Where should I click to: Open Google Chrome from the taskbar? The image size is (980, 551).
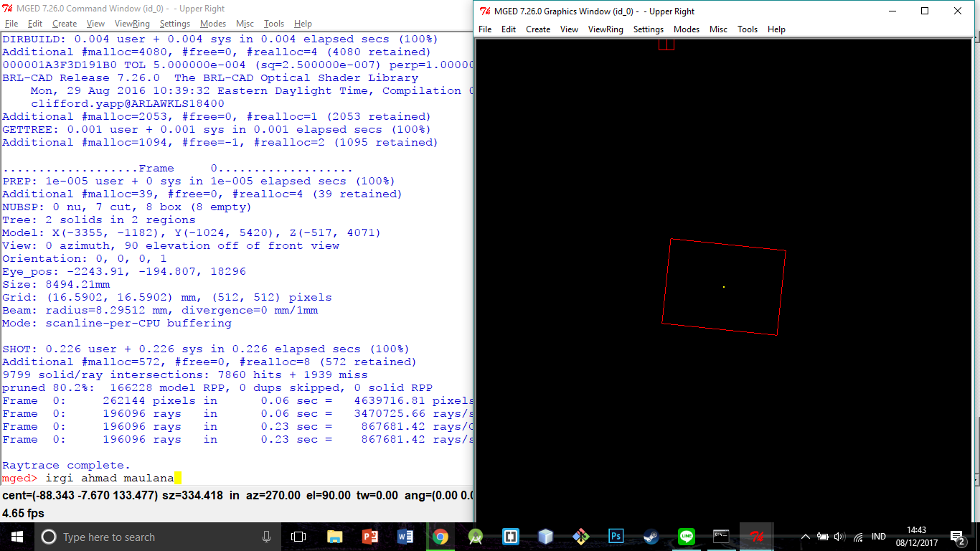tap(440, 537)
